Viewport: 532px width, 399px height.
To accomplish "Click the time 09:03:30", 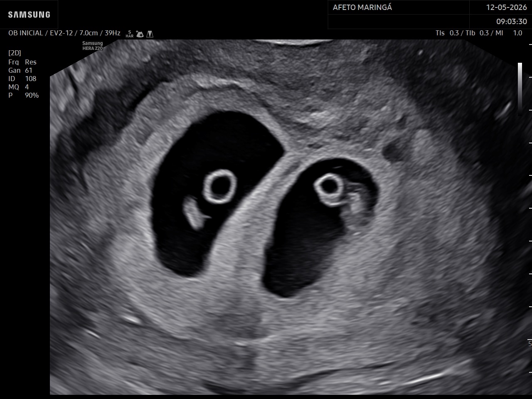I will (511, 21).
